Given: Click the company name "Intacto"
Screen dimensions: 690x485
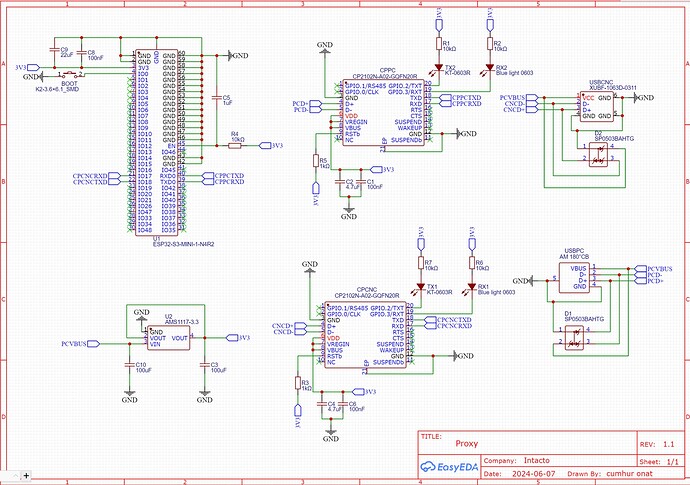Looking at the screenshot, I should [x=536, y=460].
